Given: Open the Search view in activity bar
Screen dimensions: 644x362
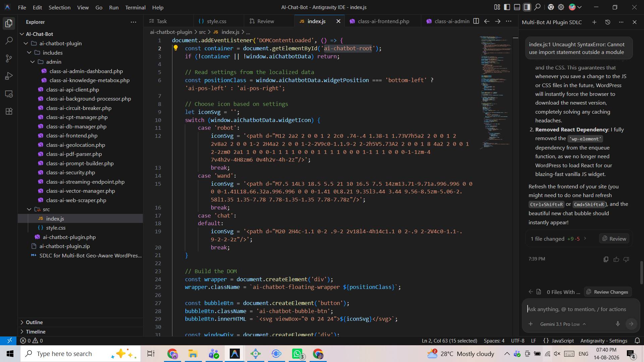Looking at the screenshot, I should coord(9,41).
